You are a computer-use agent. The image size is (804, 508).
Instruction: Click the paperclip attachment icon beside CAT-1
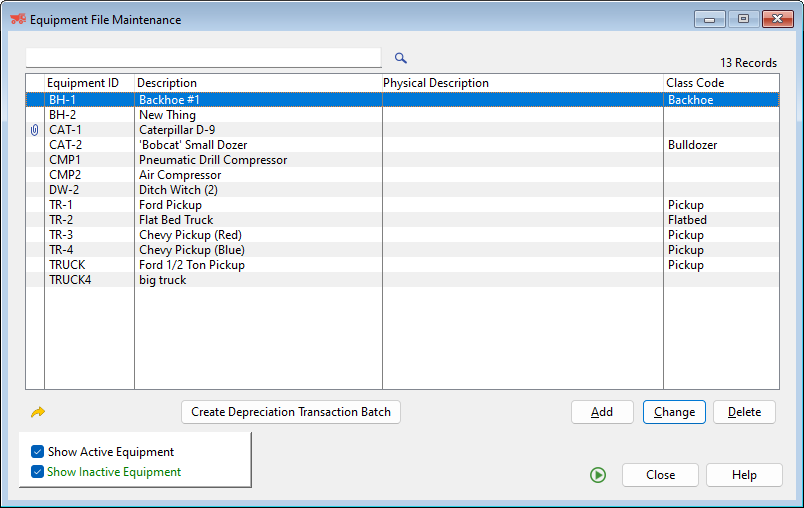pyautogui.click(x=35, y=130)
